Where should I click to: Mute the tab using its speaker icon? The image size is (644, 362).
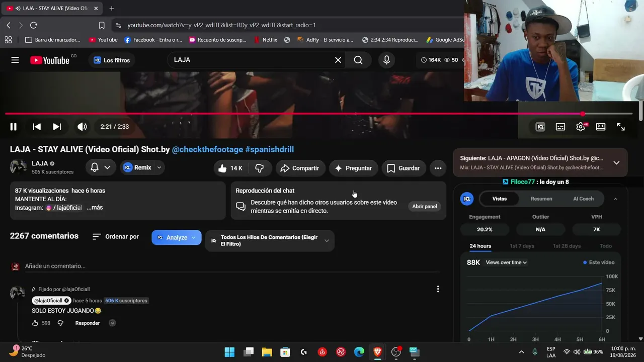coord(18,8)
